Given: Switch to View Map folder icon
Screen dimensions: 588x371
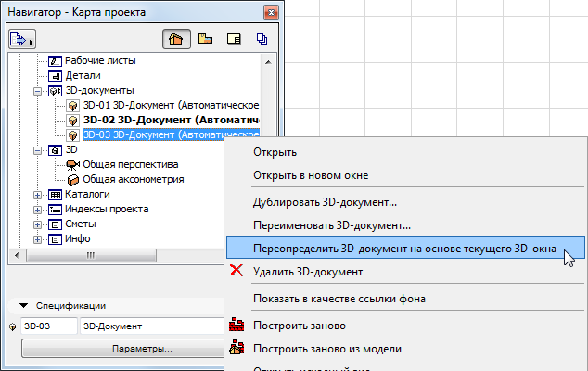Looking at the screenshot, I should 205,39.
